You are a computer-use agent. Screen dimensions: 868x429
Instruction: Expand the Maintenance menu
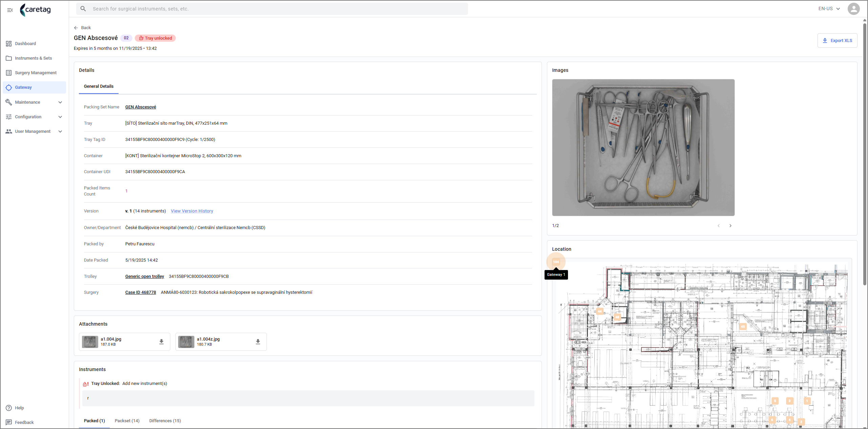click(x=34, y=102)
